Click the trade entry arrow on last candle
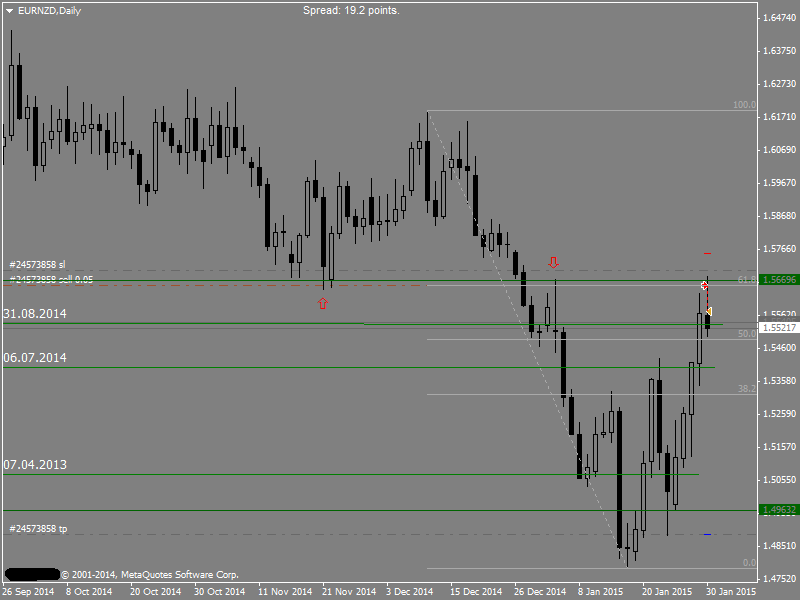Viewport: 800px width, 600px height. 704,286
